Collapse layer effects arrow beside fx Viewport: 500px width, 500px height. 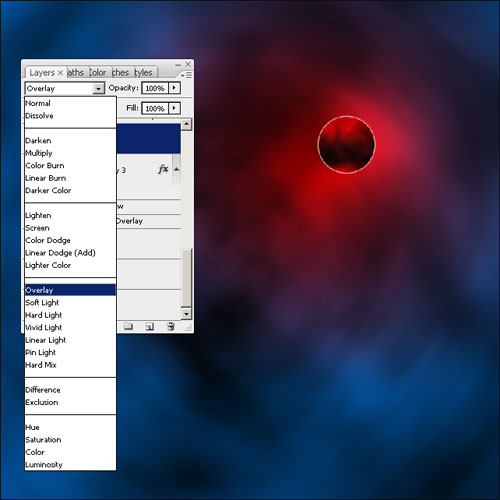point(176,169)
